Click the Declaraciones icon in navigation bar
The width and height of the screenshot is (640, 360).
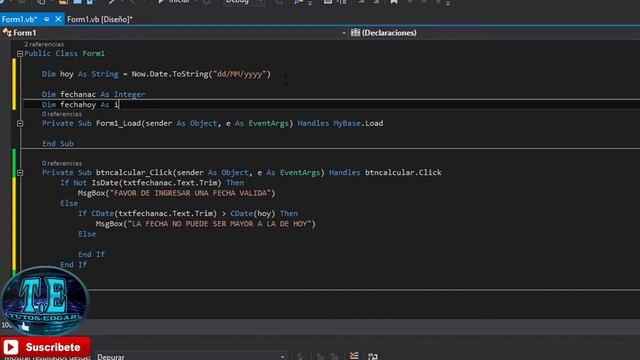tap(355, 33)
